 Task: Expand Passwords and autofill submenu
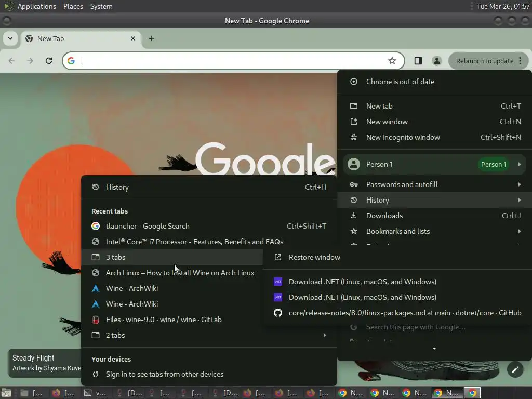click(x=434, y=184)
